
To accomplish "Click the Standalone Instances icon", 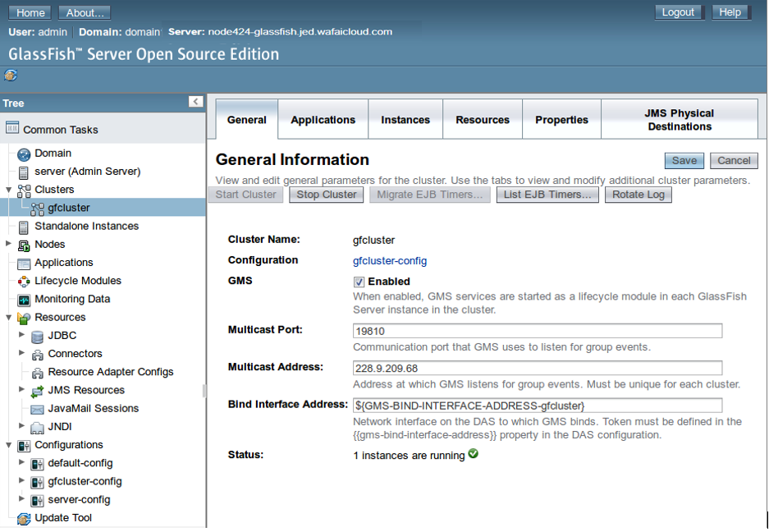I will (23, 227).
